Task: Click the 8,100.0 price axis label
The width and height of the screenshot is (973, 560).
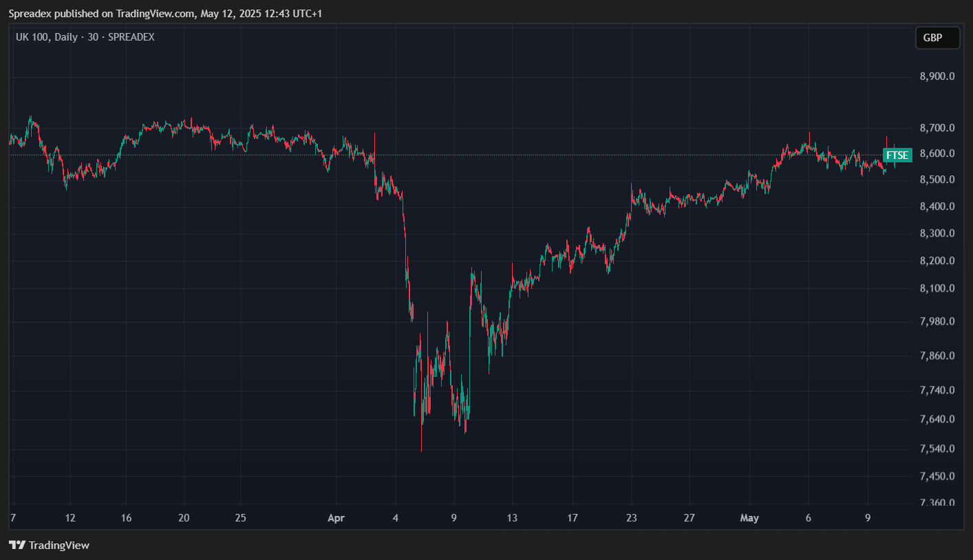Action: pos(937,288)
